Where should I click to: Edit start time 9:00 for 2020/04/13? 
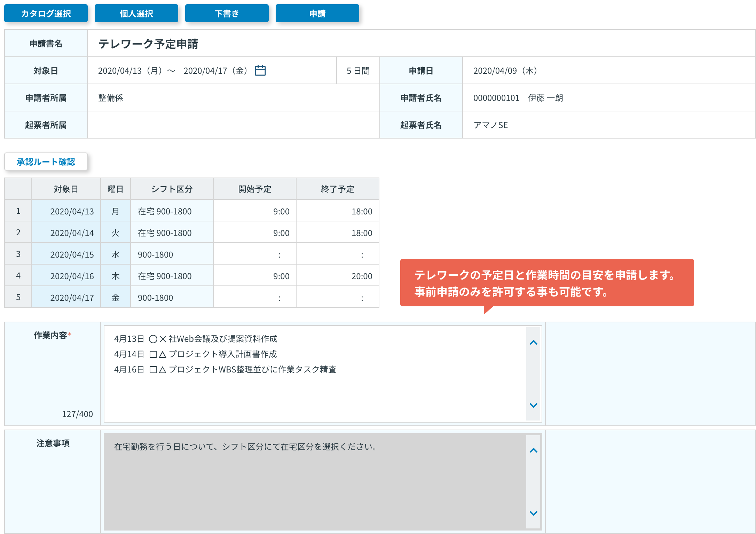255,211
